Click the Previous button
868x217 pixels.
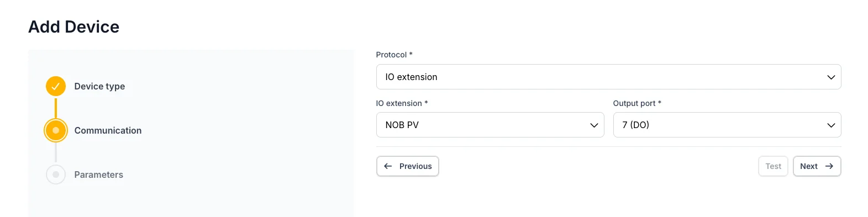408,166
